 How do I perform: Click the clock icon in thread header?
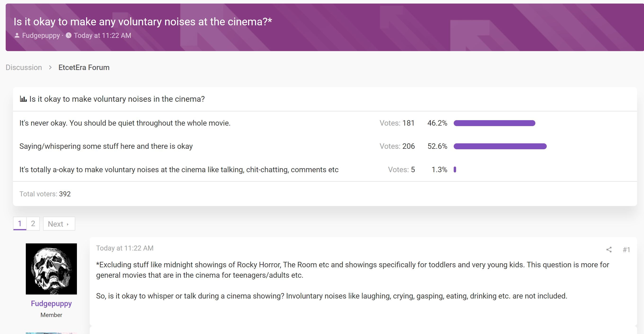(68, 35)
